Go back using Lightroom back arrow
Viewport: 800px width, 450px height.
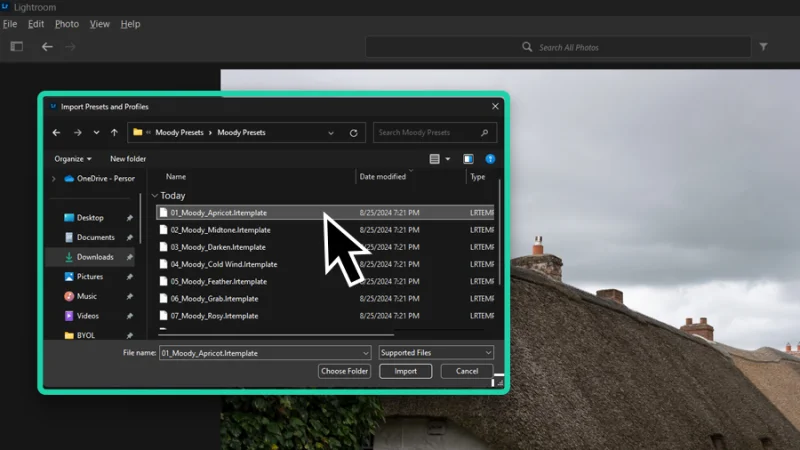[x=47, y=47]
